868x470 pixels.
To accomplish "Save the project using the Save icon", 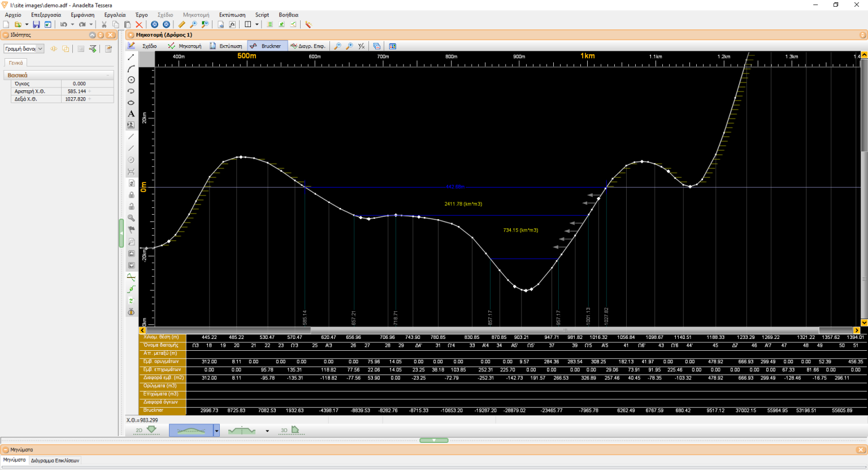I will coord(36,24).
